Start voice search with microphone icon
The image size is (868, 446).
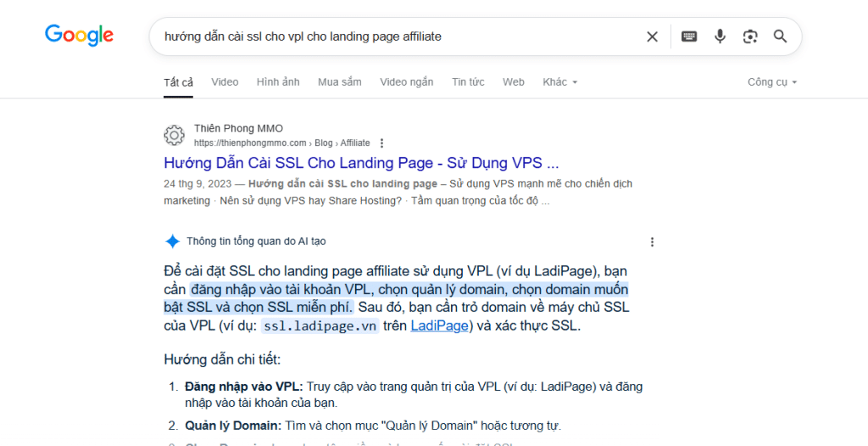[x=720, y=36]
